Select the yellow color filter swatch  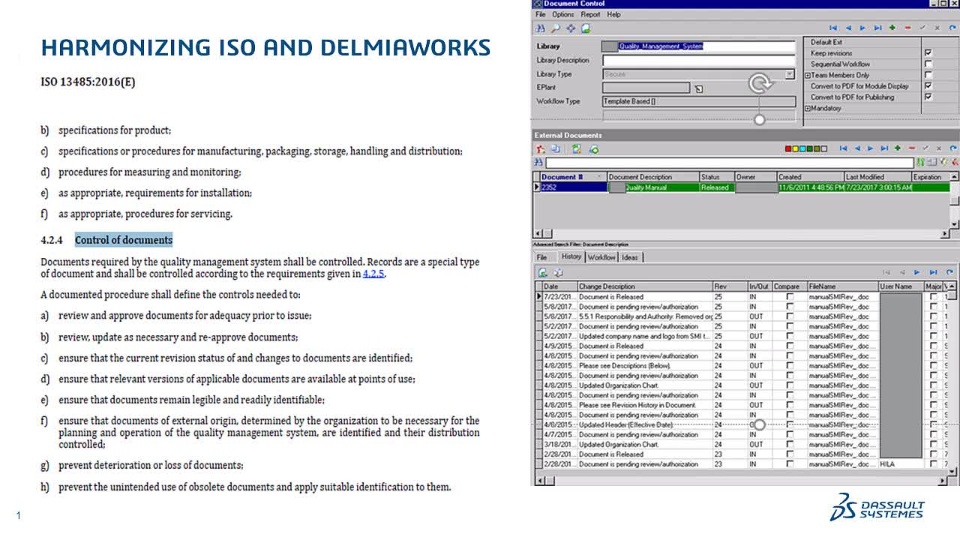point(795,149)
